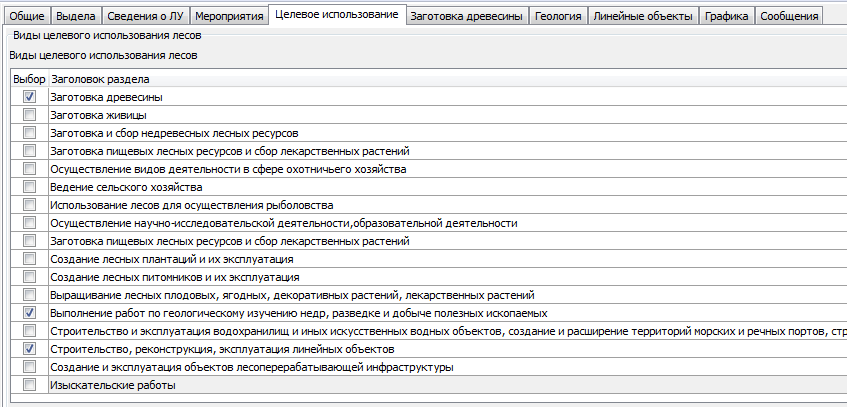Switch to the Мероприятия tab

(229, 16)
